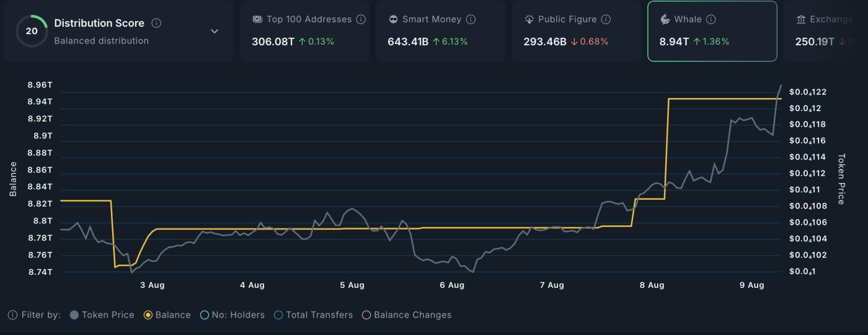Enable the Total Transfers filter
Viewport: 868px width, 335px height.
point(314,315)
